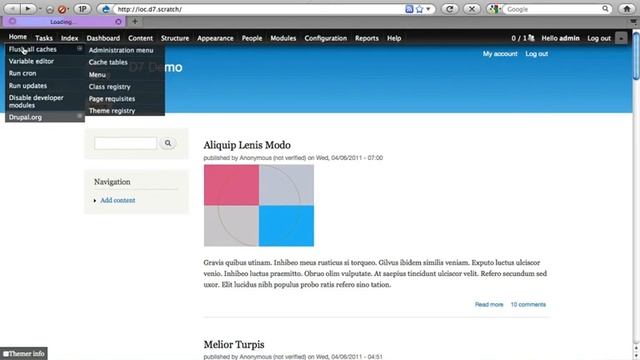The height and width of the screenshot is (360, 640).
Task: Click the Log out link in the blue header
Action: (x=536, y=53)
